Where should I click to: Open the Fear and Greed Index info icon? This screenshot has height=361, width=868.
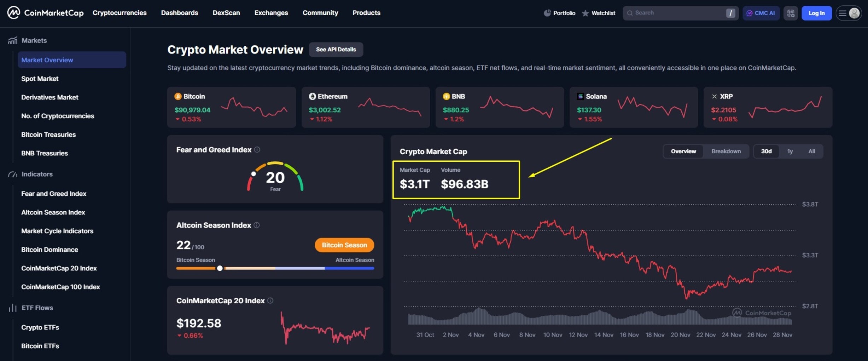(257, 149)
